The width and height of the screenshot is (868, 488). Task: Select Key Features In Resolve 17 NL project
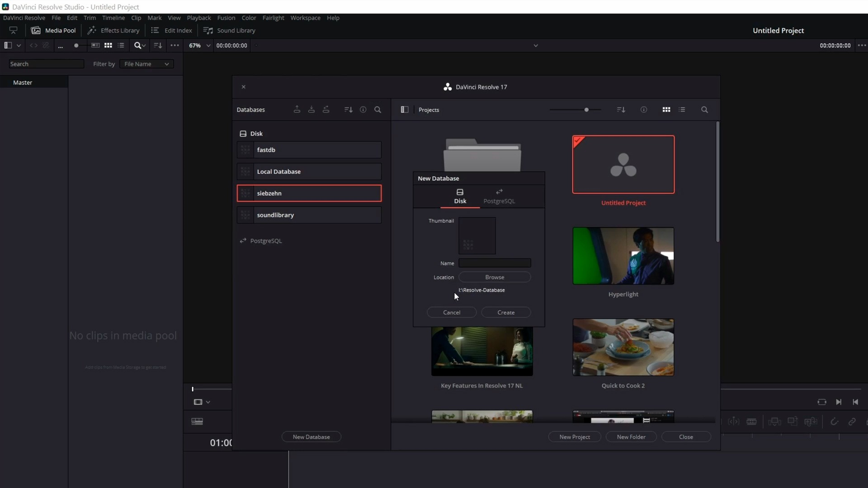coord(482,351)
